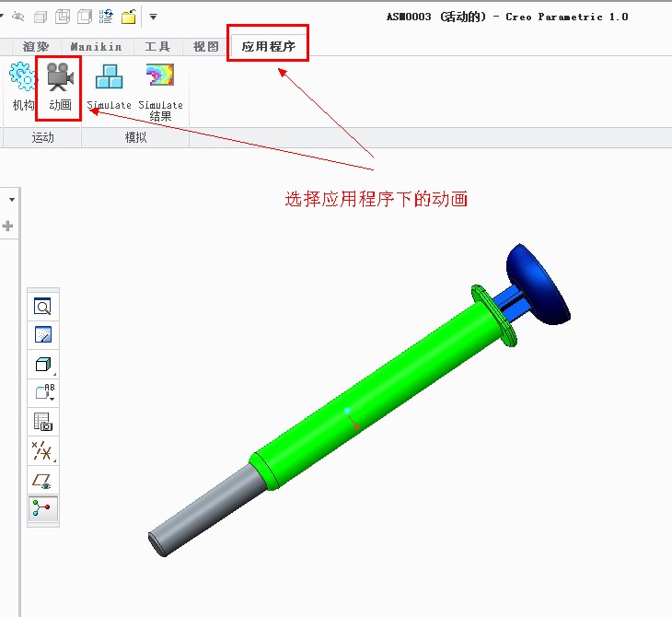Click the 模拟 group label in ribbon

(136, 137)
